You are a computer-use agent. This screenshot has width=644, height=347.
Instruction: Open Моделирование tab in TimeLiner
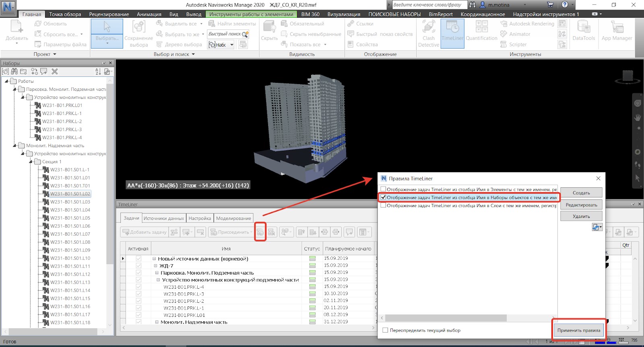coord(233,218)
